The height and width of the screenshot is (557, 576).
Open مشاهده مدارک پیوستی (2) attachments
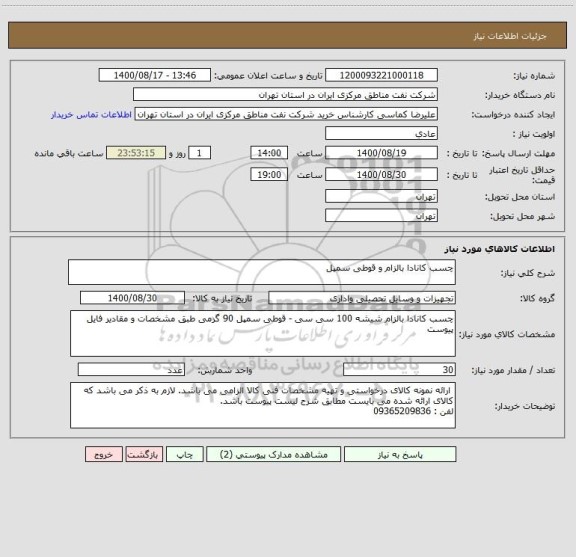274,454
